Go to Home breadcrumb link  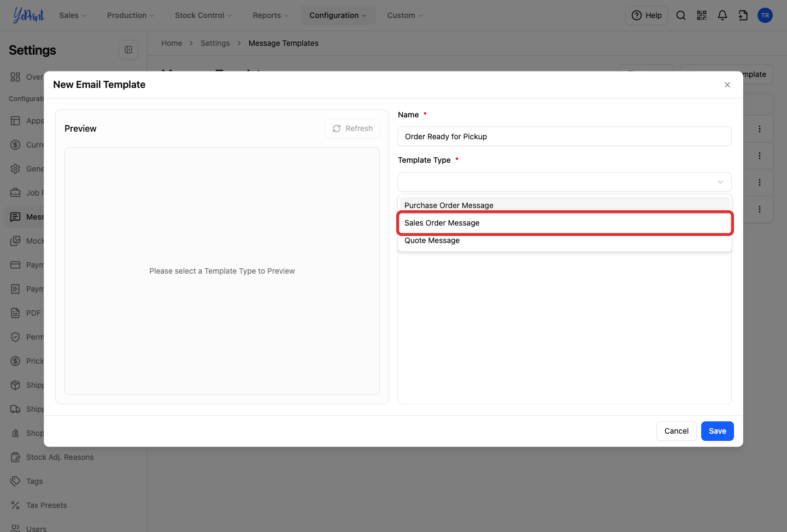(172, 43)
